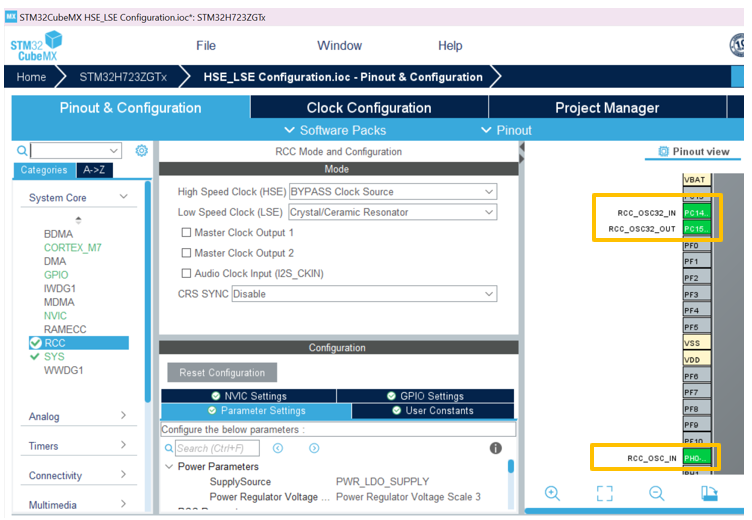Click the green PC15 pin on the chip
Screen dimensions: 752x520
(x=696, y=229)
